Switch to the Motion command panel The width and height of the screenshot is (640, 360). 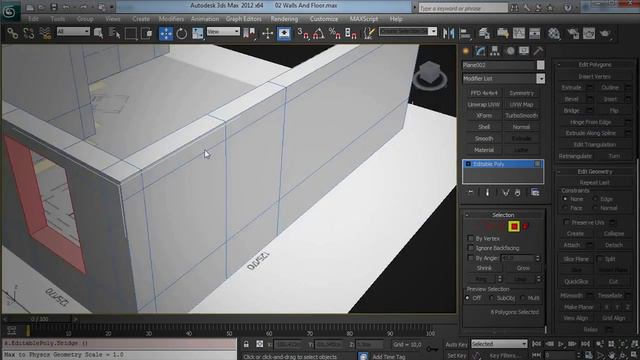click(510, 51)
